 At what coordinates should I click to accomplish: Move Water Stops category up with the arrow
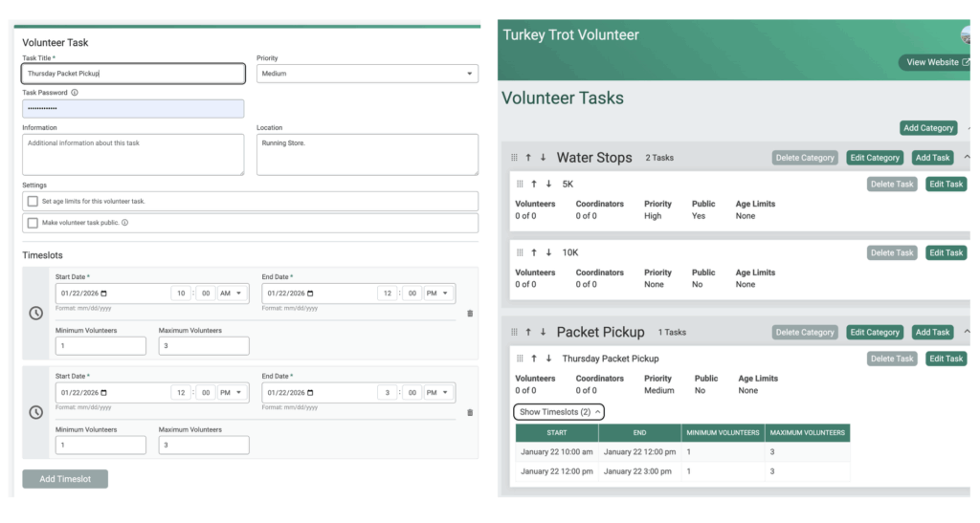coord(528,158)
